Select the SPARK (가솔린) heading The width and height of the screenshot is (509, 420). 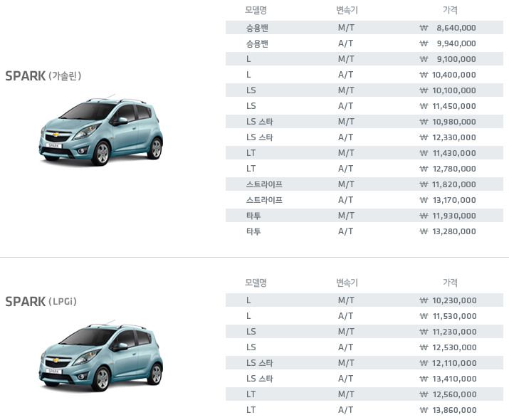(43, 76)
